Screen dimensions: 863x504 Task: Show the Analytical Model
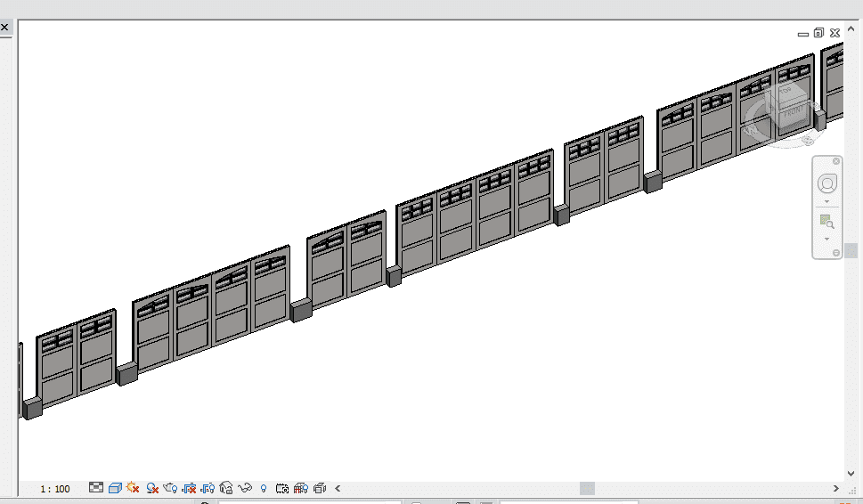(301, 488)
